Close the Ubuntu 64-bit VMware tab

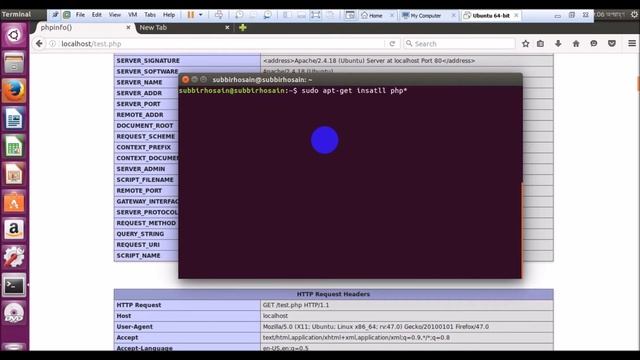click(x=516, y=16)
